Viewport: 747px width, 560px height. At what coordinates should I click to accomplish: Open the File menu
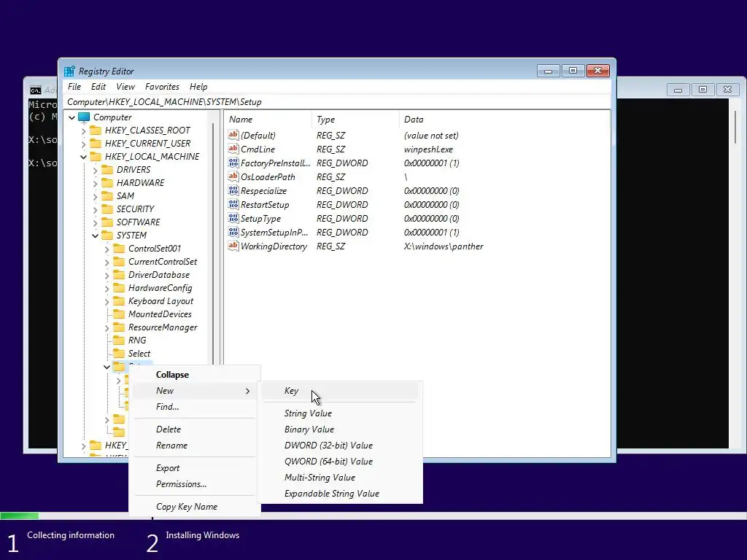74,87
